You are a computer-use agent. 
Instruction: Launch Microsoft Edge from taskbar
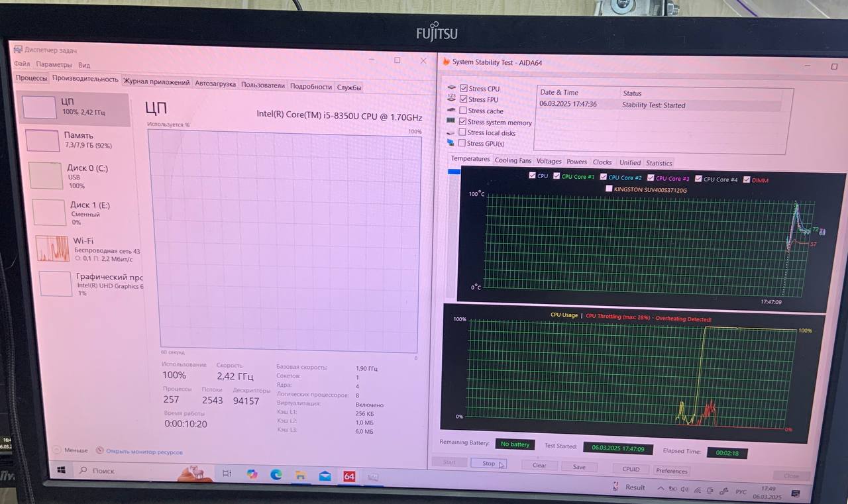tap(276, 474)
